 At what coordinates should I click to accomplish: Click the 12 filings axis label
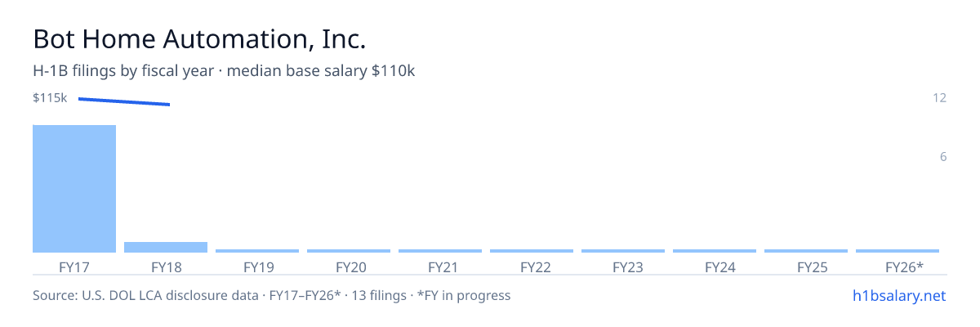tap(939, 98)
